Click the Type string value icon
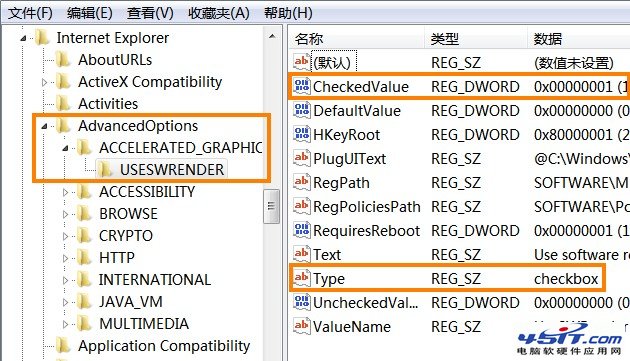The height and width of the screenshot is (361, 630). coord(302,278)
